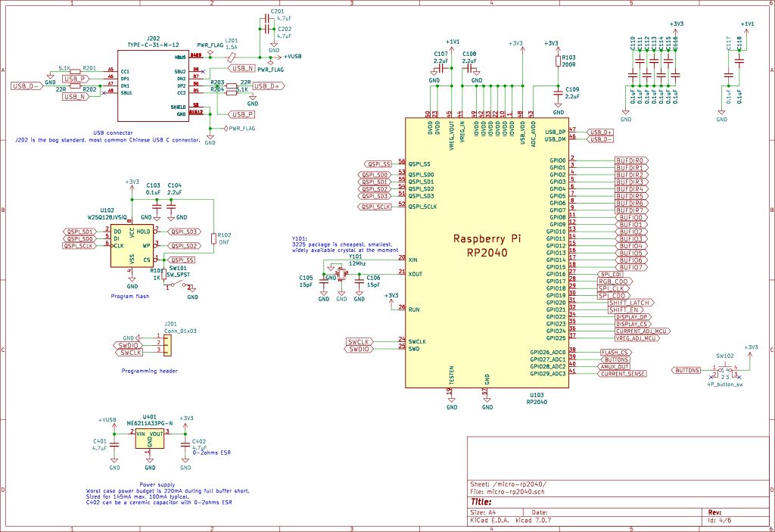Select the C401 4.7uF capacitor symbol
775x532 pixels.
pyautogui.click(x=114, y=444)
